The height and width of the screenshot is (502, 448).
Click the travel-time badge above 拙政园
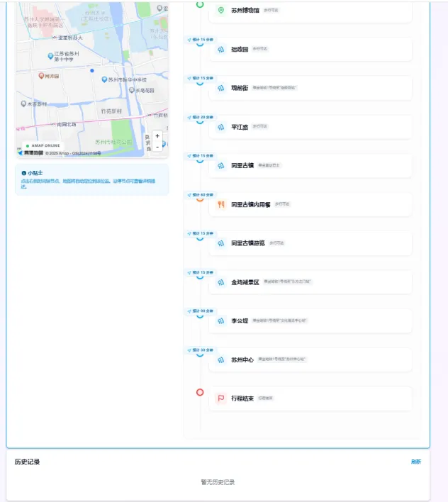point(201,40)
